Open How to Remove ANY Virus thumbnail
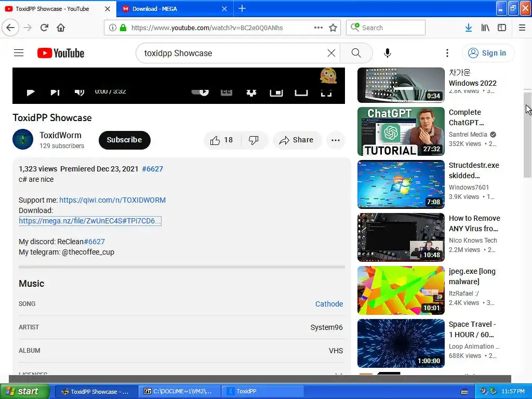The width and height of the screenshot is (532, 399). click(401, 237)
